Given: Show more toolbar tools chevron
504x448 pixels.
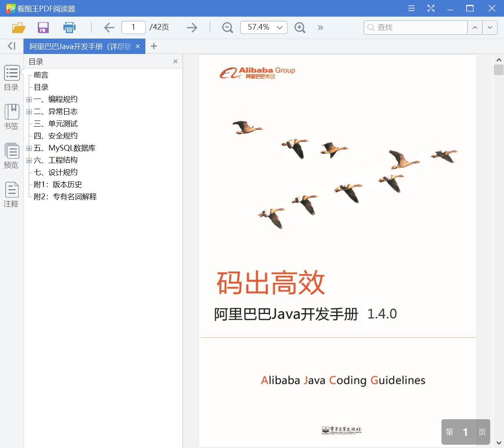Looking at the screenshot, I should point(320,28).
